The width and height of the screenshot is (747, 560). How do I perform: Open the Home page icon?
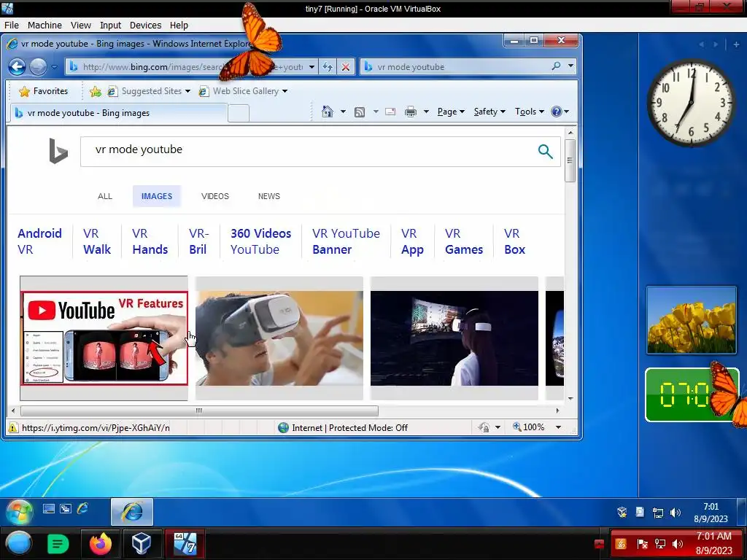point(328,112)
